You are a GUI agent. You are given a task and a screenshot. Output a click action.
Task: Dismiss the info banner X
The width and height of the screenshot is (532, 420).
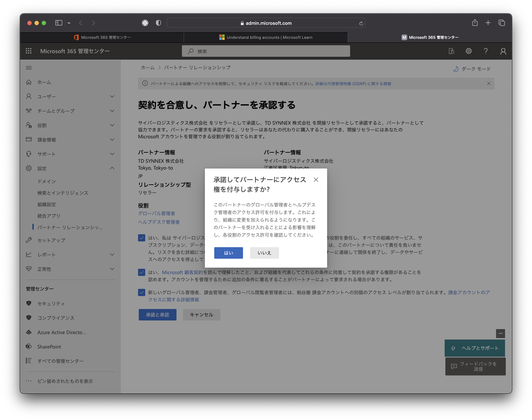(x=489, y=83)
